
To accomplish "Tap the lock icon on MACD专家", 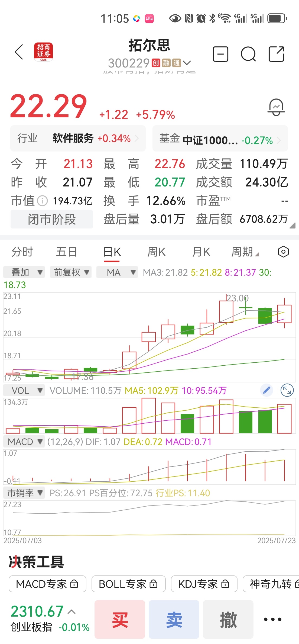I will click(x=74, y=584).
